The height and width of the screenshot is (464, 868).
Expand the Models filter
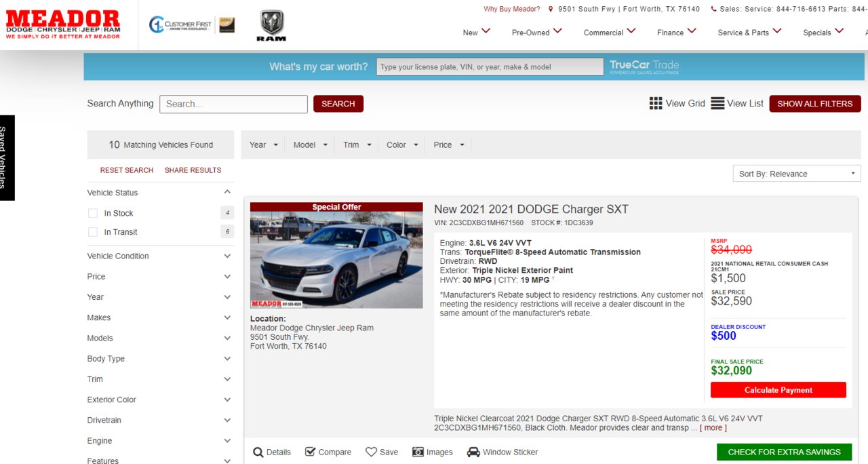227,338
